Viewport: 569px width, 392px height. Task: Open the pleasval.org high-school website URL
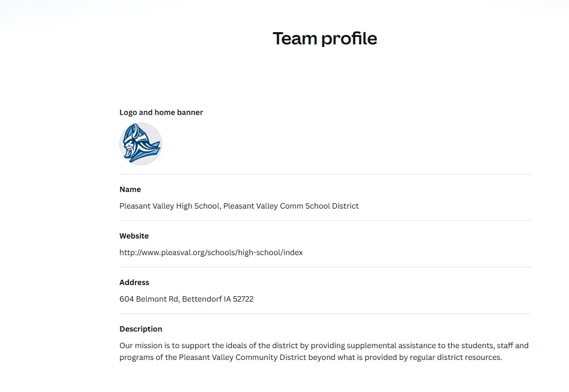coord(211,252)
